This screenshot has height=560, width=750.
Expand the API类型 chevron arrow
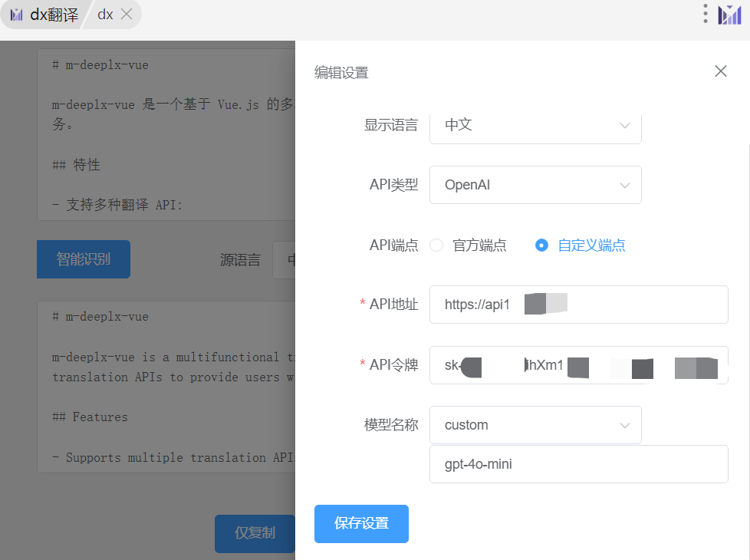pyautogui.click(x=625, y=185)
